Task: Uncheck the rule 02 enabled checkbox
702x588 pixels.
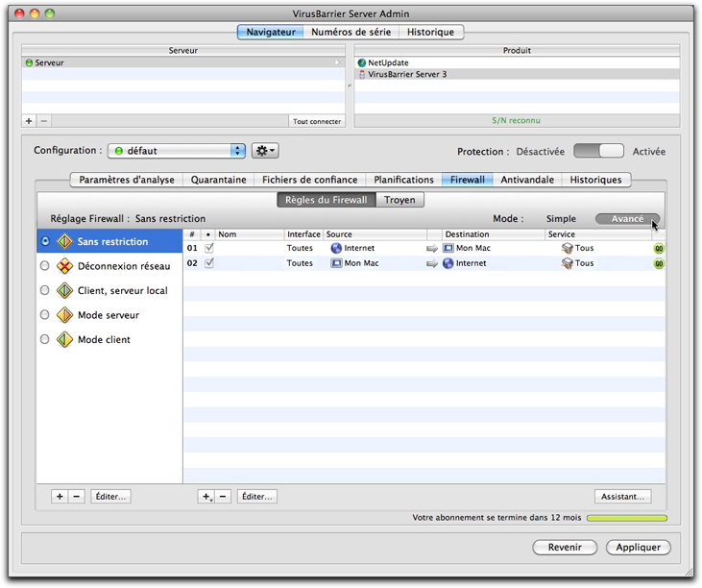Action: (x=209, y=263)
